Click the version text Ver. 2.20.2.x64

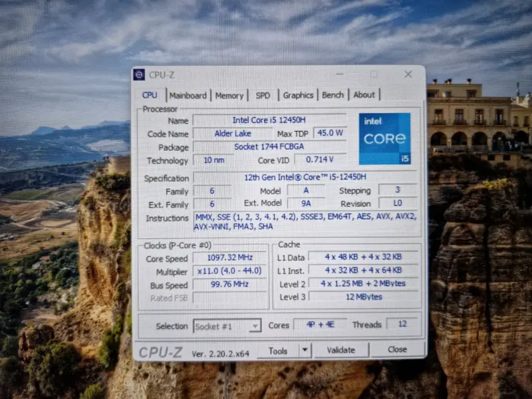[221, 354]
